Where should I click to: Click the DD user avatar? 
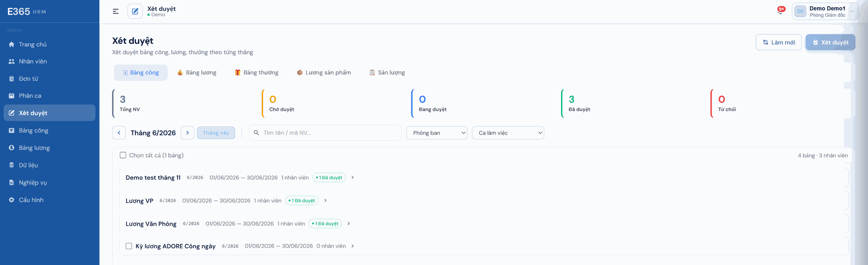coord(800,11)
